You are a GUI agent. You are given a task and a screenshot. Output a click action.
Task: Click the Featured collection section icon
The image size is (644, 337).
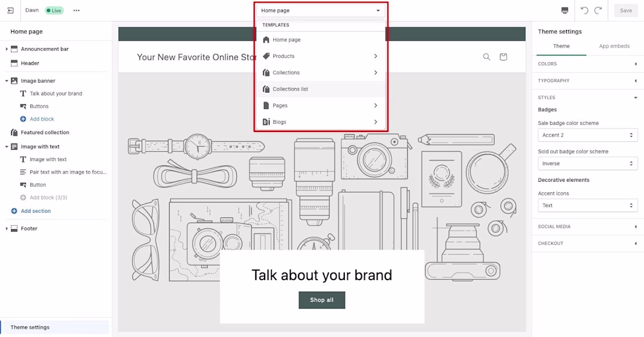(x=14, y=132)
